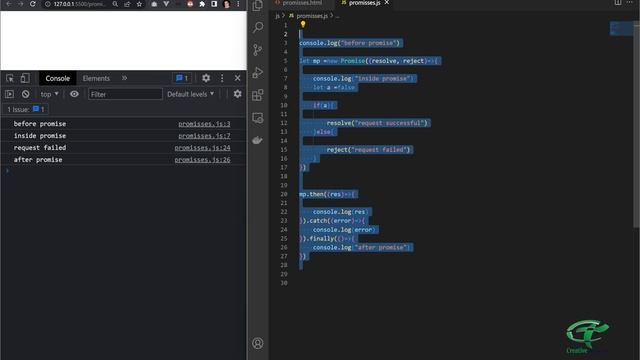Open the Default levels dropdown
This screenshot has height=360, width=640.
pyautogui.click(x=190, y=94)
